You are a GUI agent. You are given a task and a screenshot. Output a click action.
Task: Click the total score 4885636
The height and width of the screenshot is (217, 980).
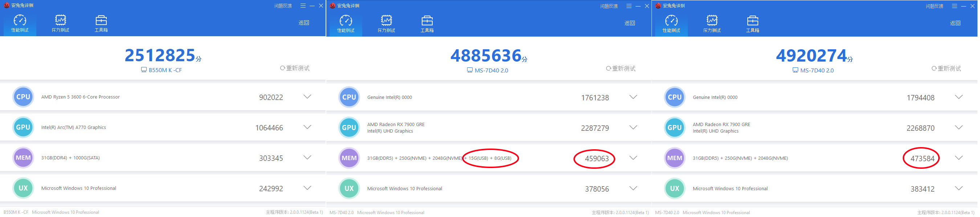486,55
